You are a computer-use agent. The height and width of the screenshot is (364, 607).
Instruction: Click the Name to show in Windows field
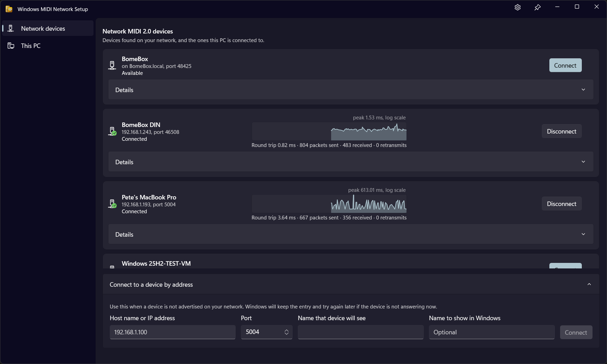point(492,332)
